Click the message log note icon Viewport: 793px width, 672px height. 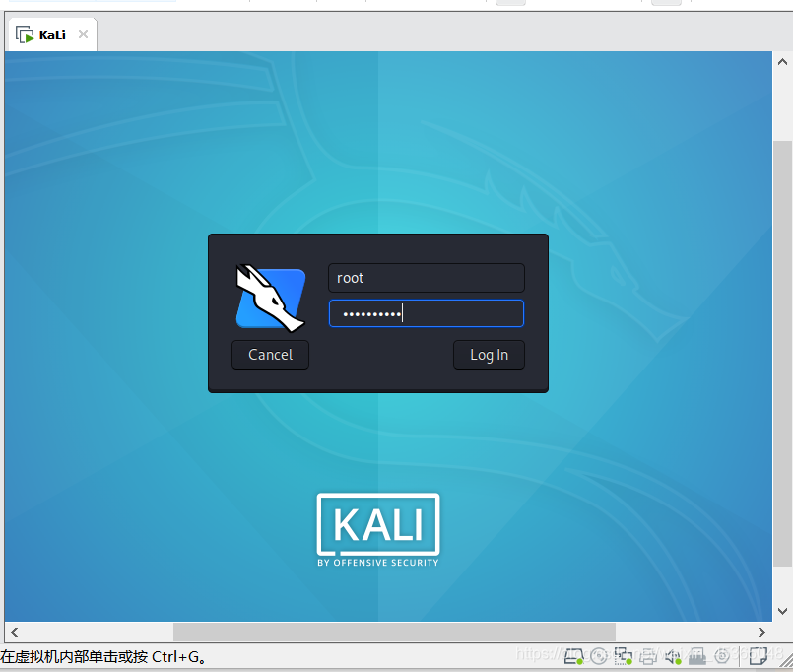point(759,656)
